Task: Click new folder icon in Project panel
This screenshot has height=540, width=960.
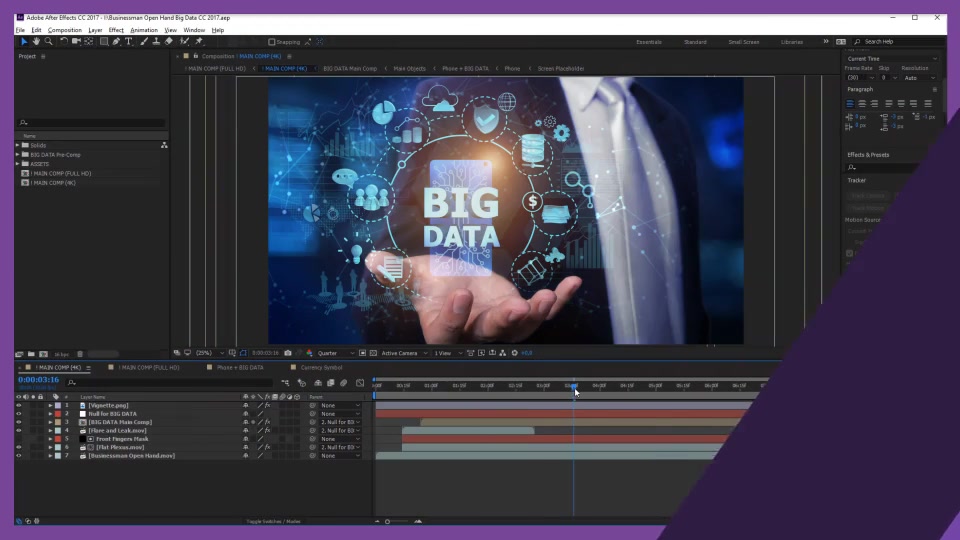Action: pyautogui.click(x=31, y=354)
